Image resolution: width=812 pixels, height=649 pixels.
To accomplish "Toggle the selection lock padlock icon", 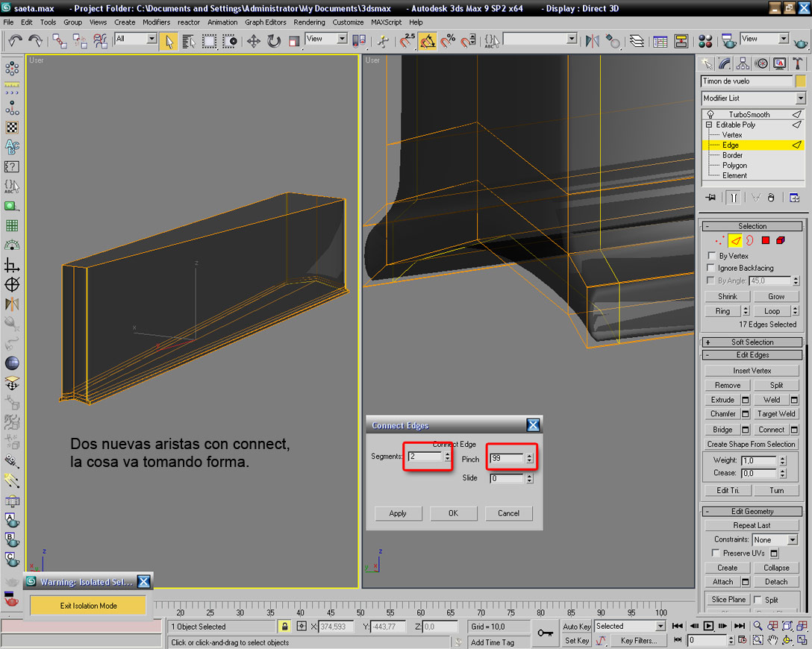I will click(285, 626).
